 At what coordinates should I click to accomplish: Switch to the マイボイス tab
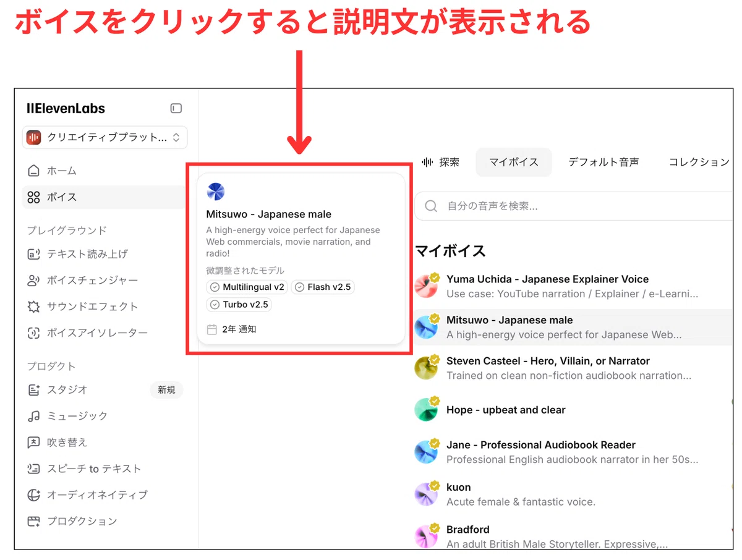513,163
